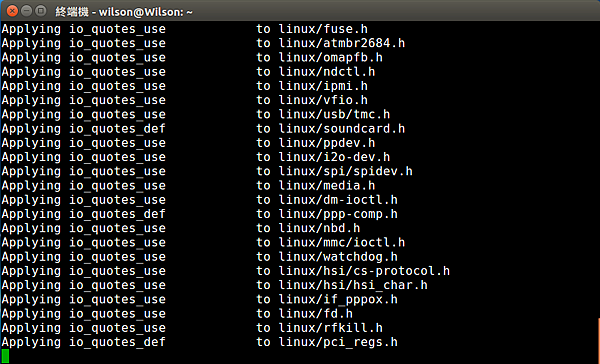Click the linux/hsi/cs-protocol.h file path
Image resolution: width=600 pixels, height=364 pixels.
[x=364, y=271]
